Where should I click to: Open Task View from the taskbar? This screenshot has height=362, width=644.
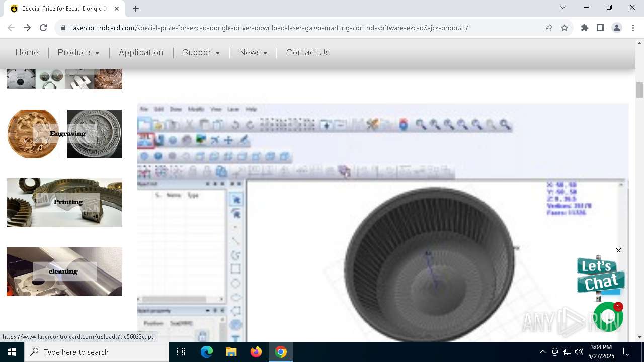point(181,352)
